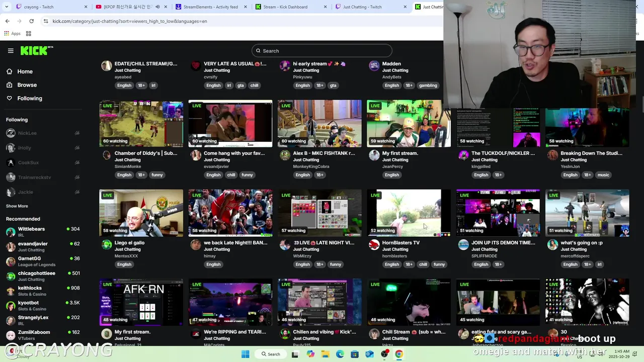Close the crayong - Twitch tab

86,7
